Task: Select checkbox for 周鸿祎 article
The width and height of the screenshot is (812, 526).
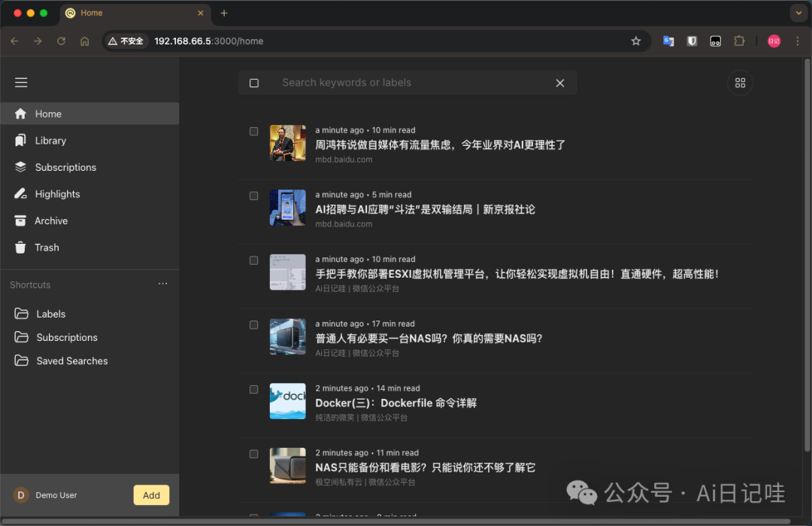Action: (x=254, y=131)
